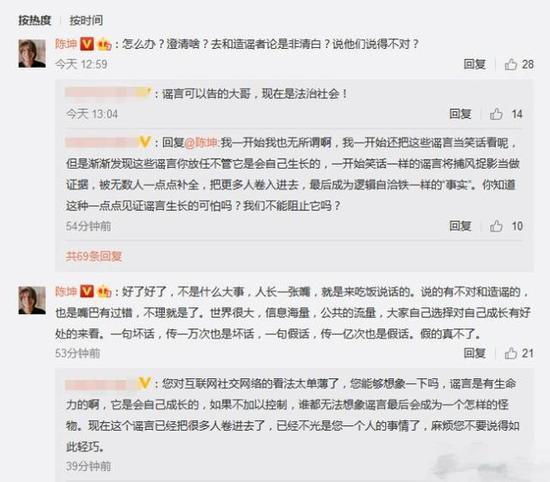
Task: Switch to 按时间 sorting tab
Action: point(86,20)
